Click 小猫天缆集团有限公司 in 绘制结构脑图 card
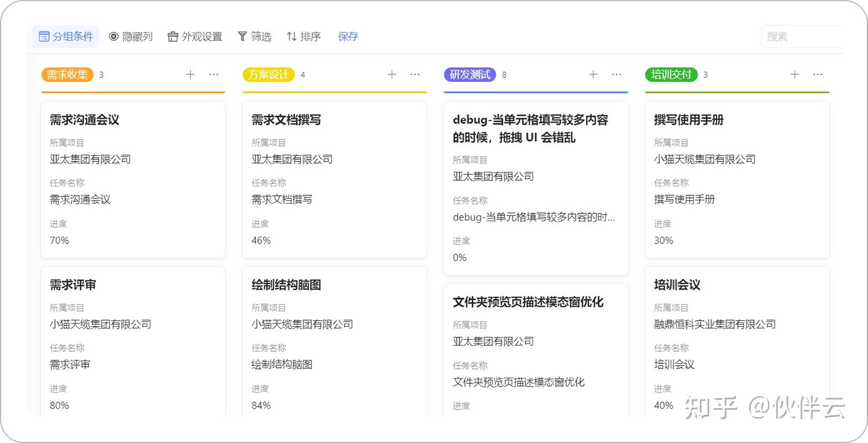Screen dimensions: 868x443 pos(302,325)
